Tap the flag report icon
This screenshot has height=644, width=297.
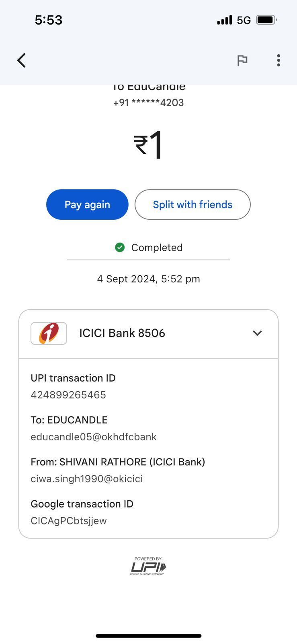[242, 60]
